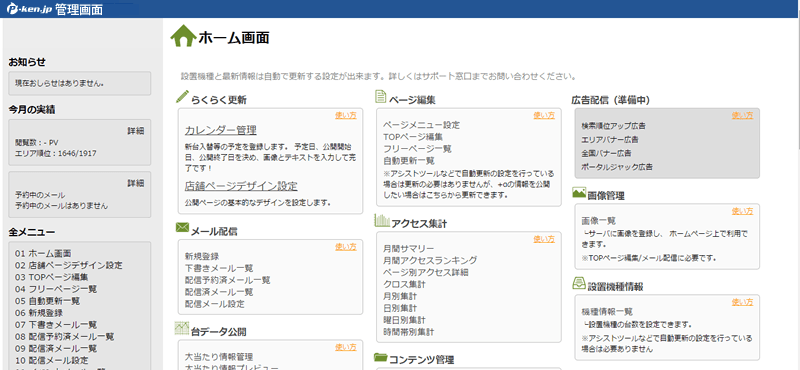Open TOPページ編集 in ページ編集 section
This screenshot has height=370, width=800.
[x=413, y=137]
